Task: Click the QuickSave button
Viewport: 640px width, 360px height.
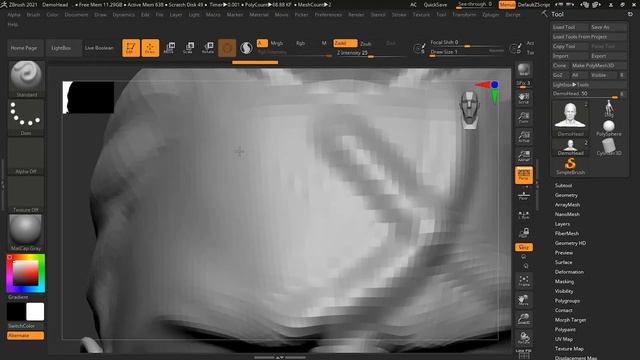Action: click(435, 4)
